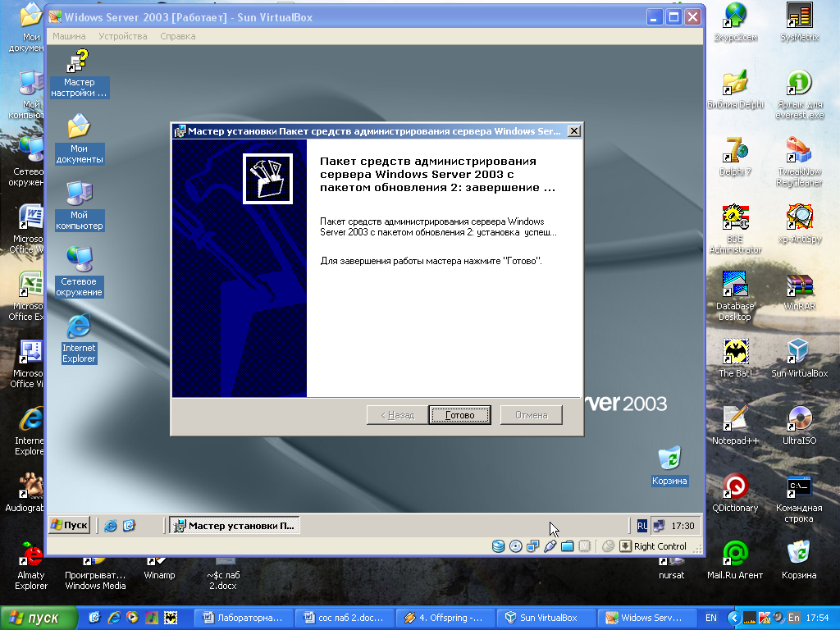Click the host EN language bar indicator
The height and width of the screenshot is (630, 840).
coord(711,618)
